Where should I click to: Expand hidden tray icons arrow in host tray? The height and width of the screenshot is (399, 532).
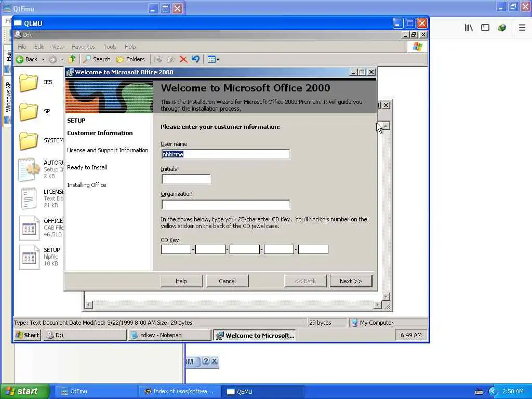pyautogui.click(x=493, y=392)
